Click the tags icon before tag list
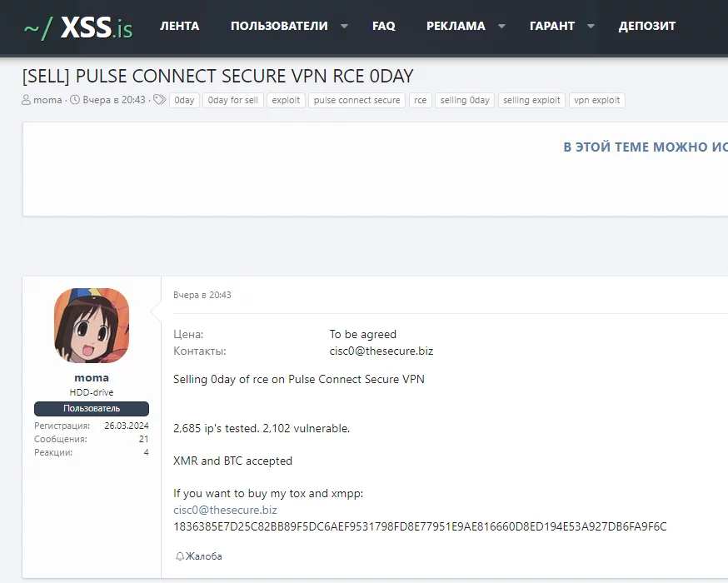Image resolution: width=728 pixels, height=583 pixels. coord(159,100)
